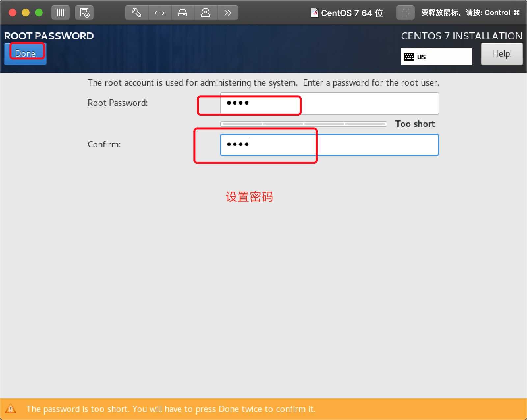This screenshot has width=527, height=420.
Task: Open the VM snapshot icon
Action: coord(84,13)
